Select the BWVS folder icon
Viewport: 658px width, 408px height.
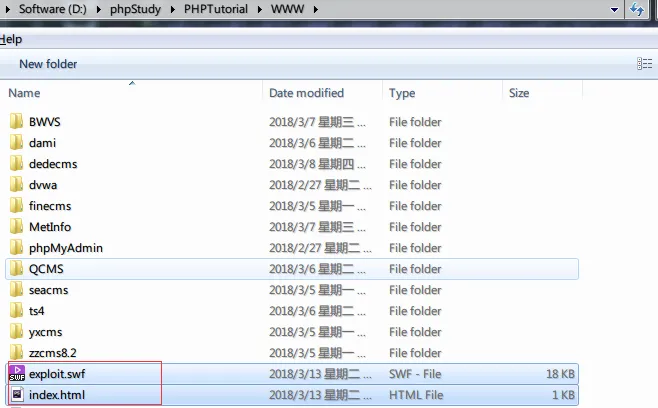(17, 122)
